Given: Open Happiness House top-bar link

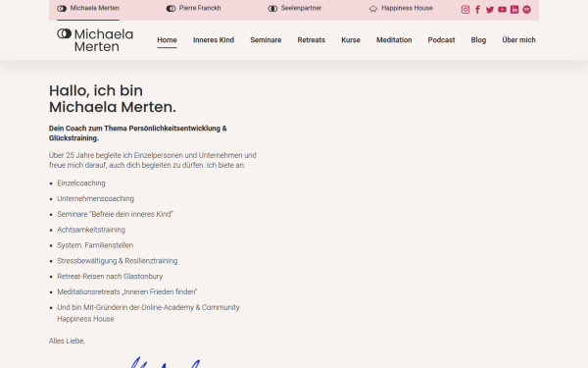Looking at the screenshot, I should click(x=401, y=8).
